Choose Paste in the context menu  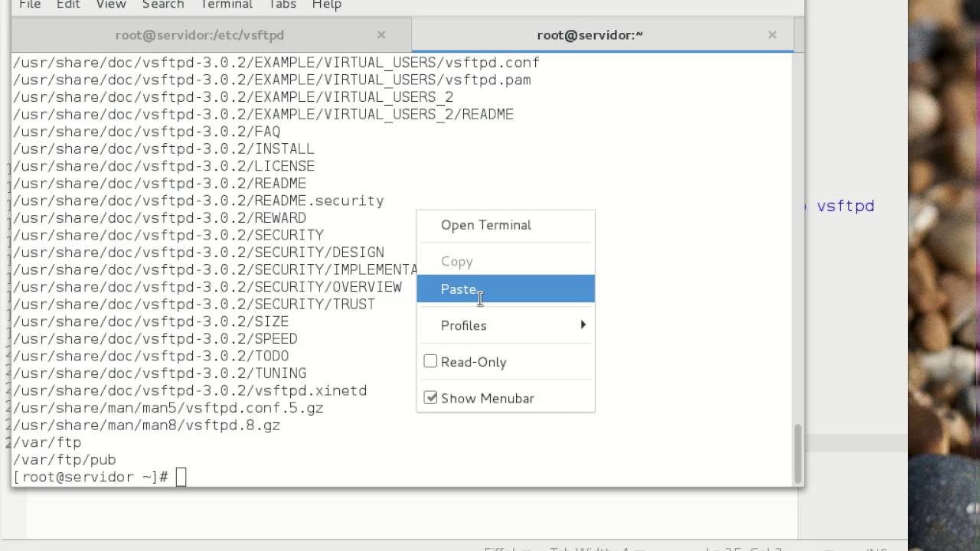coord(505,289)
